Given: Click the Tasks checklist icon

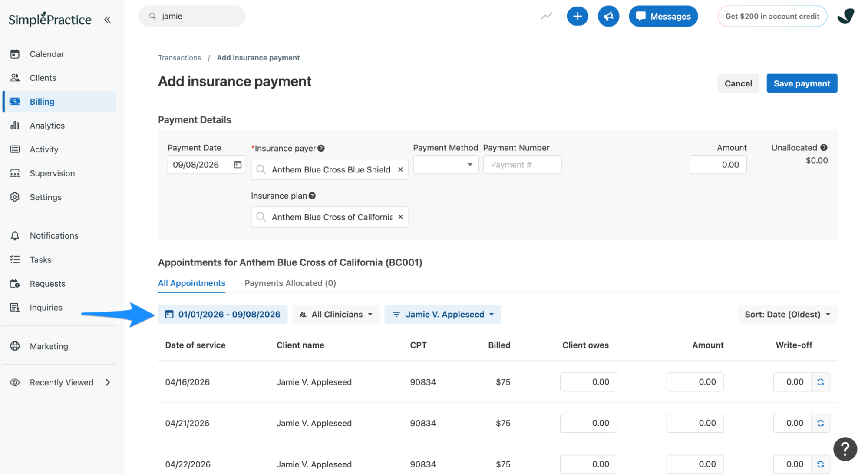Looking at the screenshot, I should coord(15,259).
